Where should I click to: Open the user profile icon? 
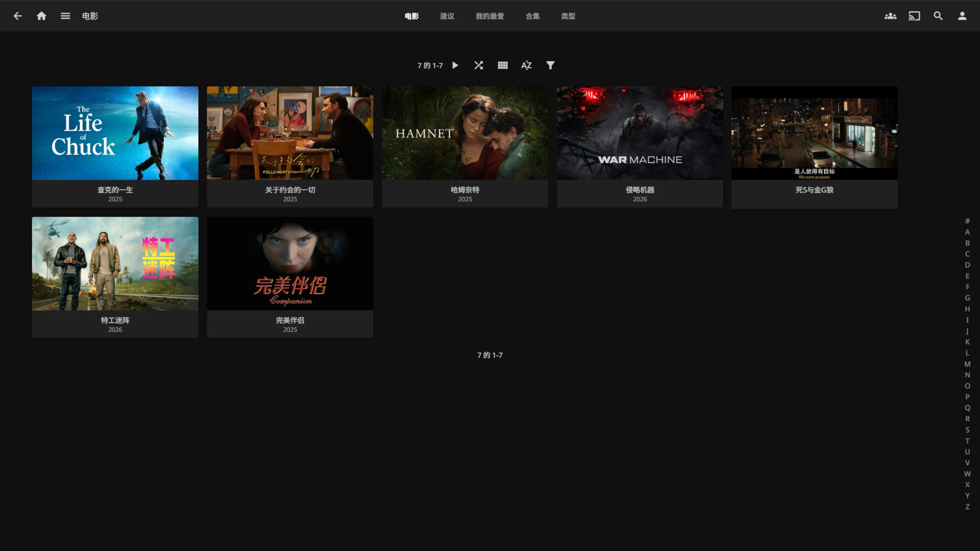click(962, 16)
